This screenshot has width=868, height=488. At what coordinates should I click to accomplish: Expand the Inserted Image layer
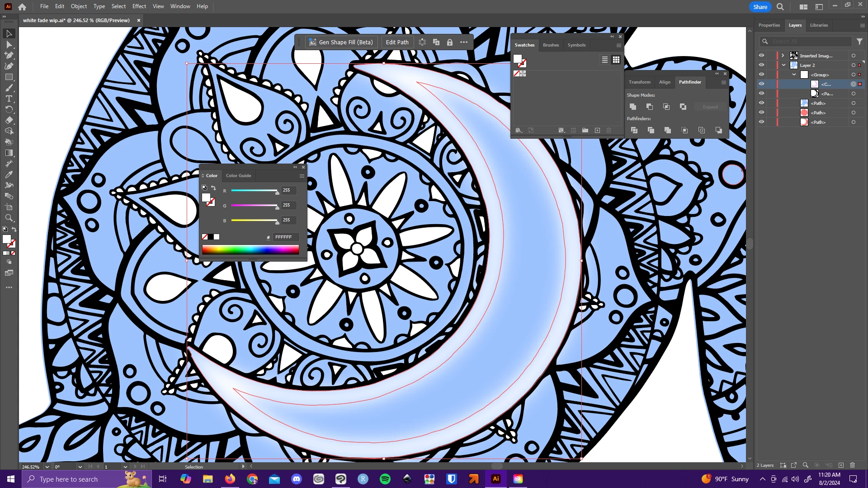click(x=783, y=56)
